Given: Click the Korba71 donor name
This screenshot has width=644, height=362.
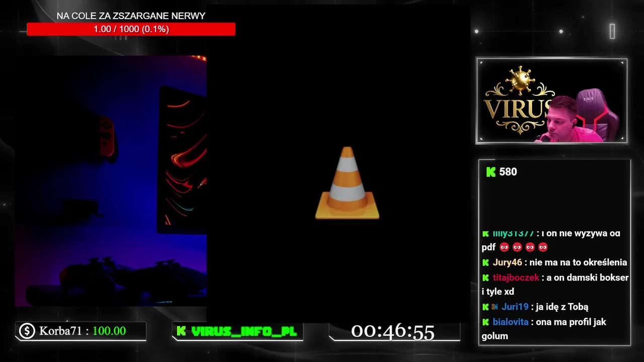Looking at the screenshot, I should click(60, 331).
